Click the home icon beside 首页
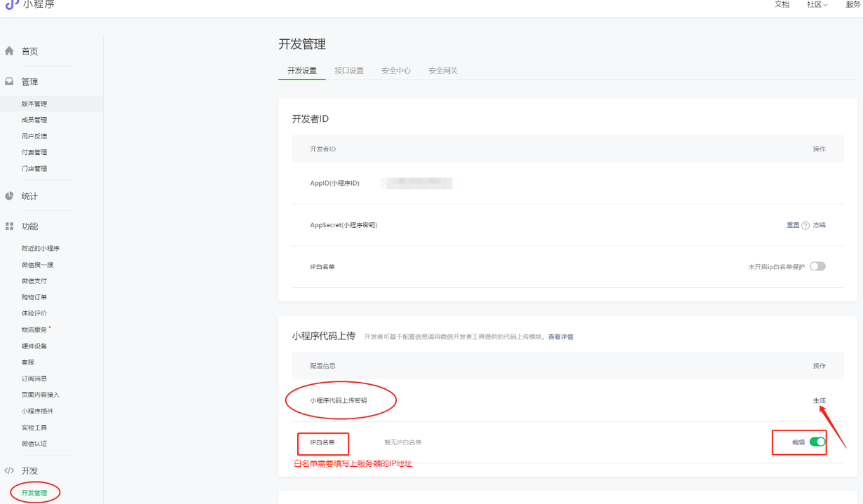Image resolution: width=863 pixels, height=504 pixels. pos(9,51)
